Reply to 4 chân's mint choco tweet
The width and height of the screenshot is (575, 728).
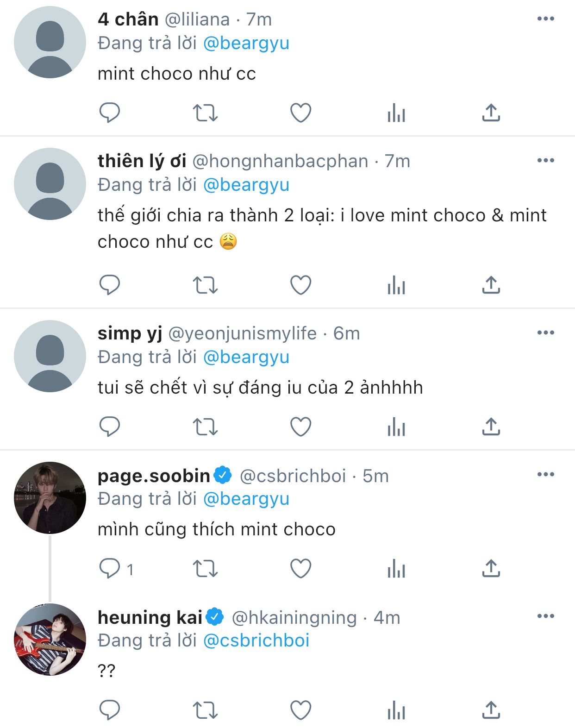click(x=110, y=113)
